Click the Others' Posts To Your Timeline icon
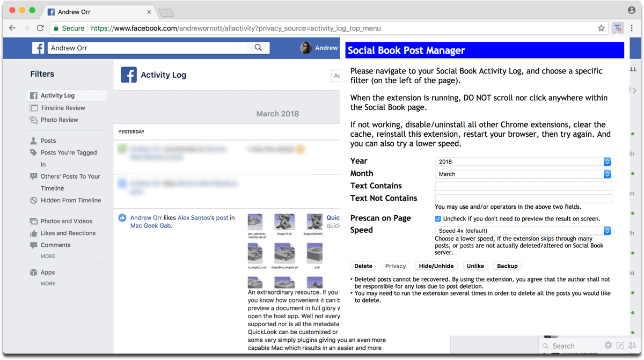The image size is (644, 360). 33,177
